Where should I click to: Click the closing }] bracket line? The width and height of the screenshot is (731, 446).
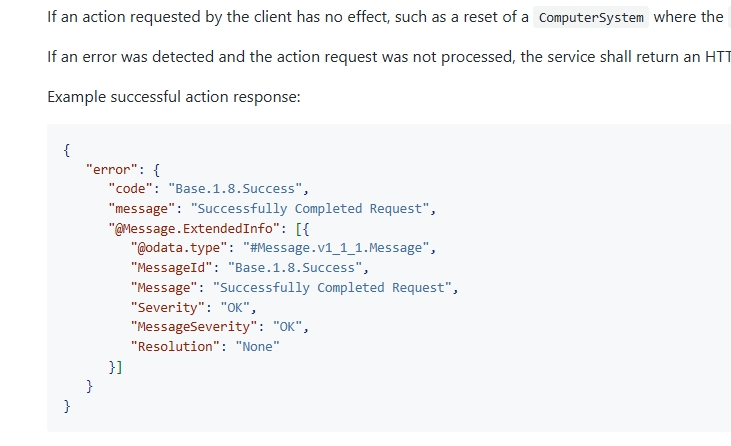pyautogui.click(x=116, y=367)
